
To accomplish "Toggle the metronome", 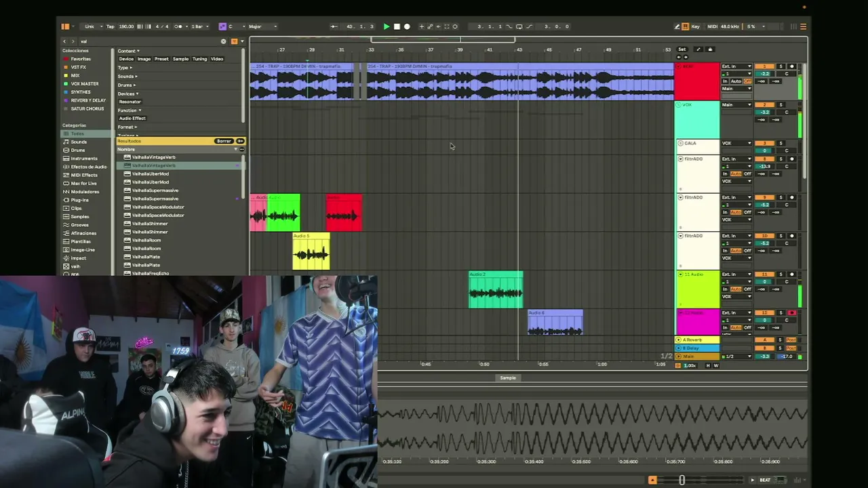I will coord(178,26).
